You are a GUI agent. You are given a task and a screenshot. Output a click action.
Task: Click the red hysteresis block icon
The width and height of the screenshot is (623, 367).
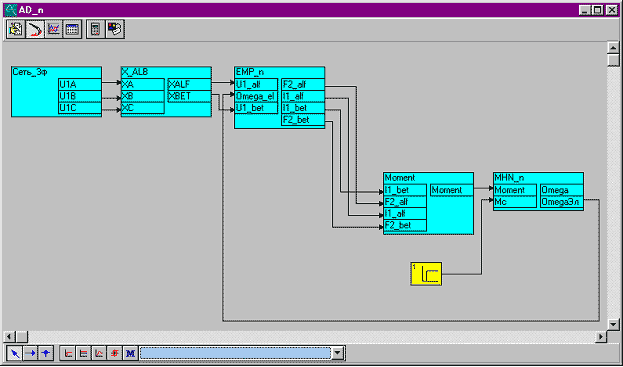[115, 353]
